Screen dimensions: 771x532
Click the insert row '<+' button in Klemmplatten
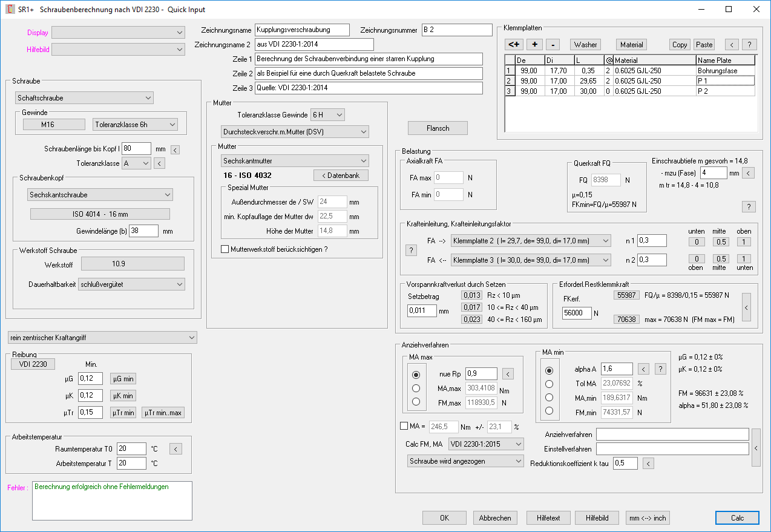pos(514,44)
